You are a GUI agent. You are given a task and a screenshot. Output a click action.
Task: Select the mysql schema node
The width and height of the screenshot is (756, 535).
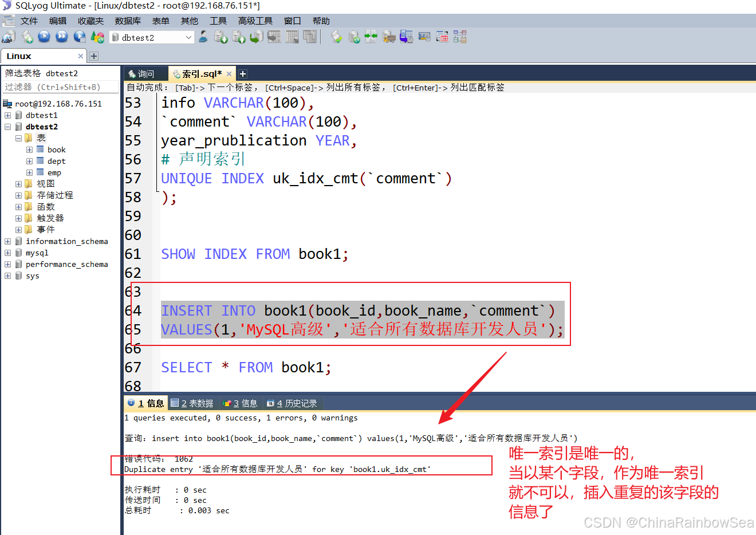pyautogui.click(x=37, y=253)
